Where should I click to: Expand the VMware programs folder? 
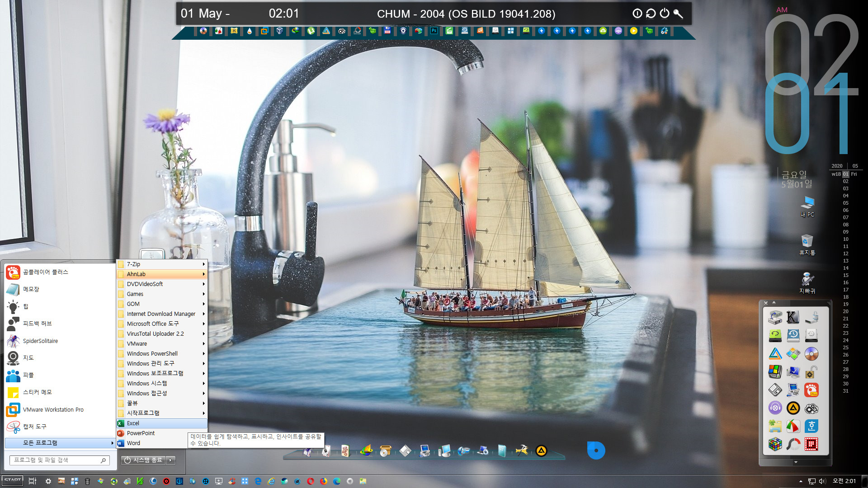[x=162, y=344]
